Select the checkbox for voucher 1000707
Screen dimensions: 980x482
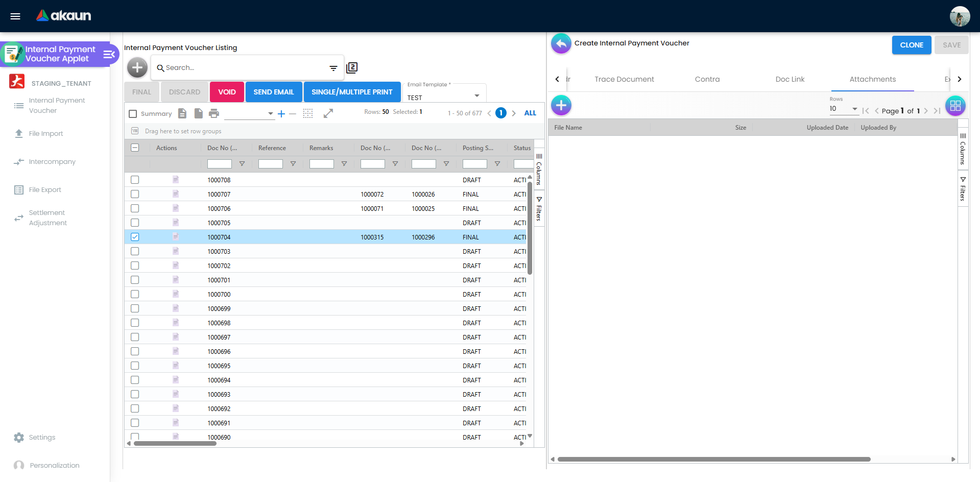pyautogui.click(x=135, y=194)
